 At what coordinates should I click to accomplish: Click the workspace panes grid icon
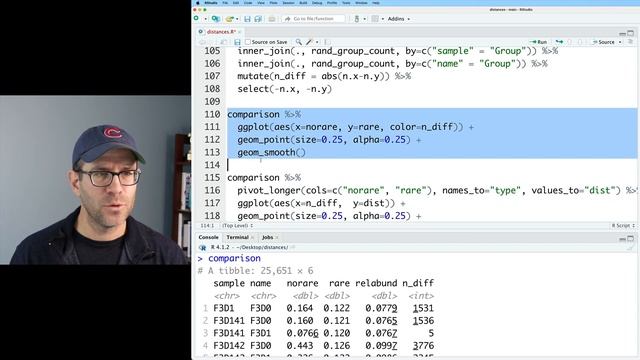[x=375, y=19]
